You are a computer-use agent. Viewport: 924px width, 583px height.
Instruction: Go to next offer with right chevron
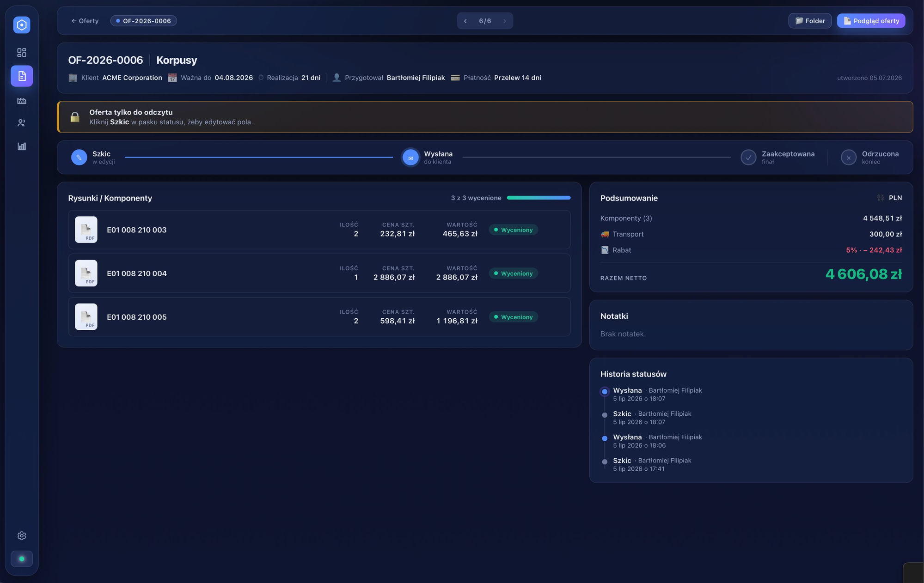pos(505,21)
